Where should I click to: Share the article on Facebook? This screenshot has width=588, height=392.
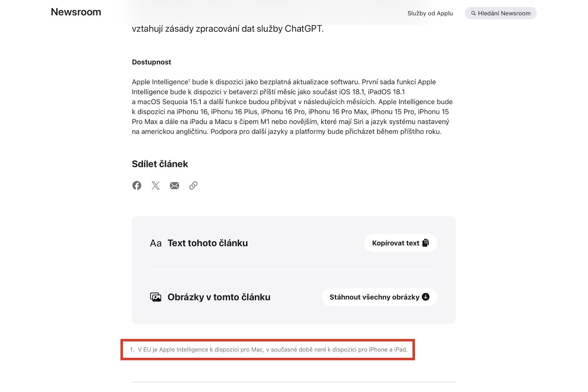pos(137,185)
